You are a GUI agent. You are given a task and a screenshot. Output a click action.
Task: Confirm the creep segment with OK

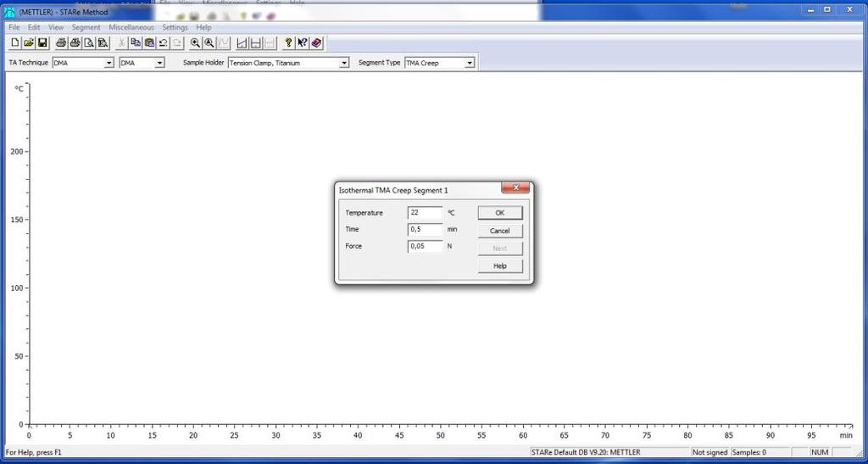coord(500,213)
